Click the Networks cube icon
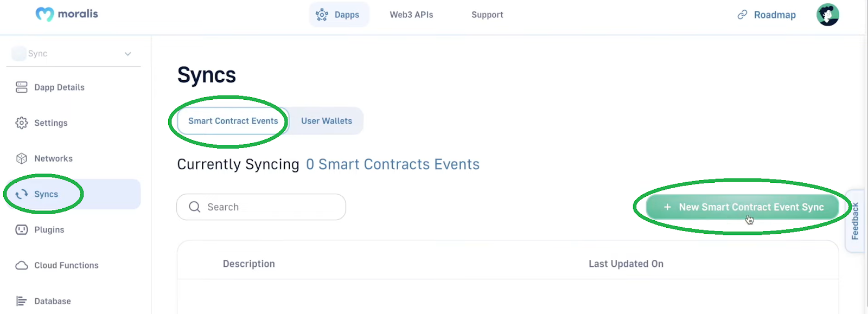 coord(22,158)
